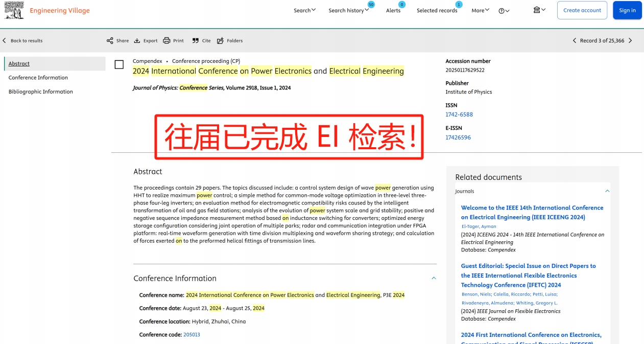Open the Search history dropdown
Viewport: 644px width, 344px height.
click(349, 10)
